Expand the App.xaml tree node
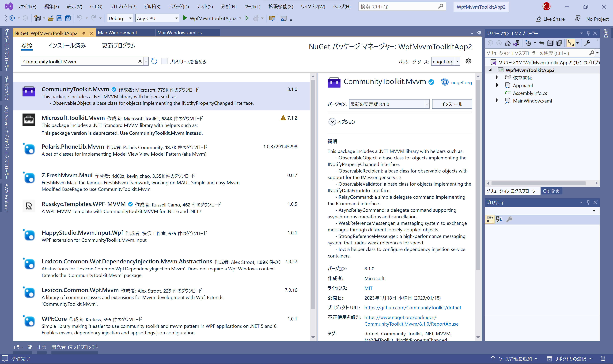The image size is (613, 364). click(497, 85)
